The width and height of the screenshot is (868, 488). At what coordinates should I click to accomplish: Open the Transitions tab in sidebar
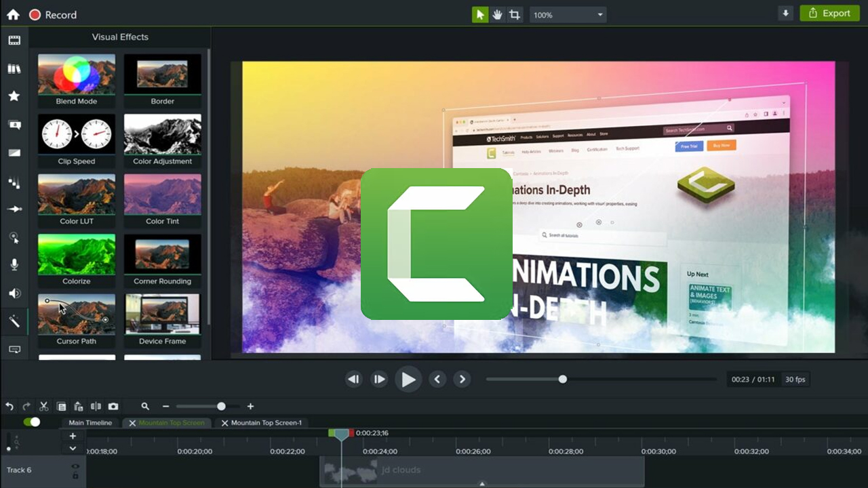pos(14,152)
